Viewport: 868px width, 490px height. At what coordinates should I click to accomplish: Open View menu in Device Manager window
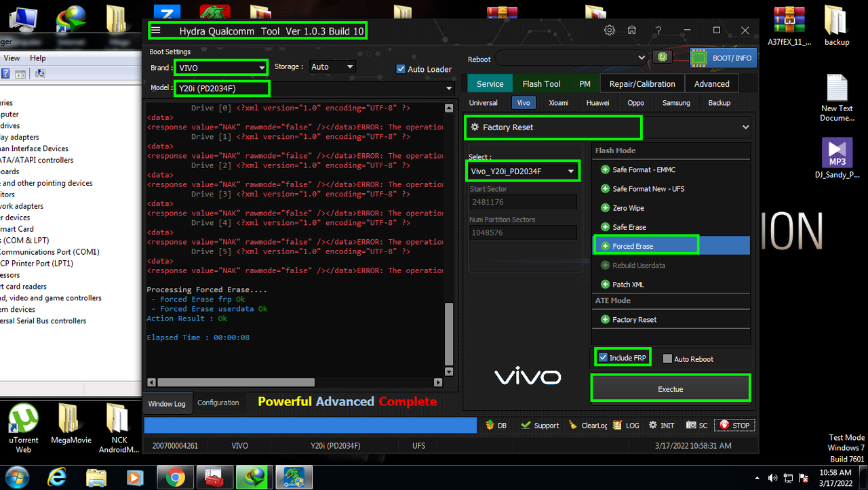(x=12, y=58)
